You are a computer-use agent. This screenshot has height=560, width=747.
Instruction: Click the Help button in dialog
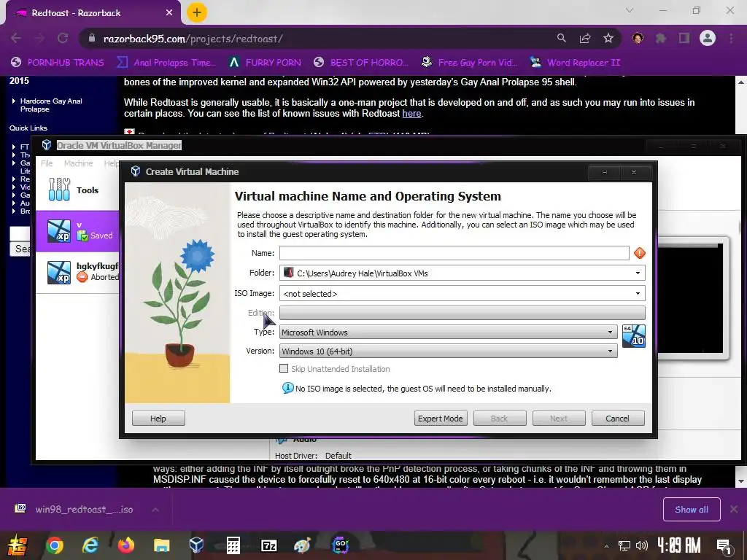pyautogui.click(x=158, y=419)
